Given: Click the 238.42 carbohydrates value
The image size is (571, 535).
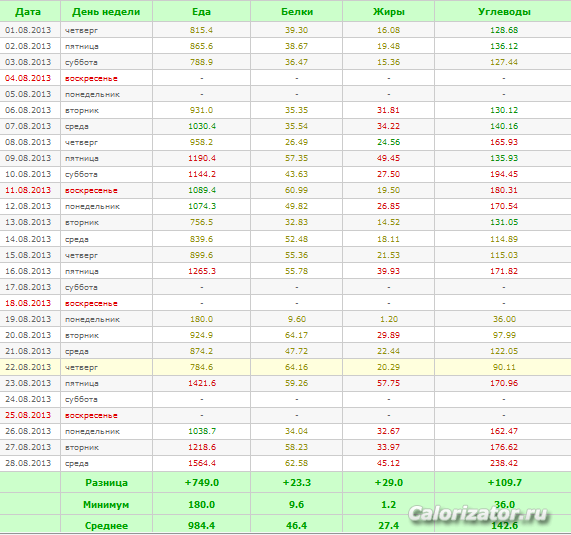Looking at the screenshot, I should (x=504, y=463).
